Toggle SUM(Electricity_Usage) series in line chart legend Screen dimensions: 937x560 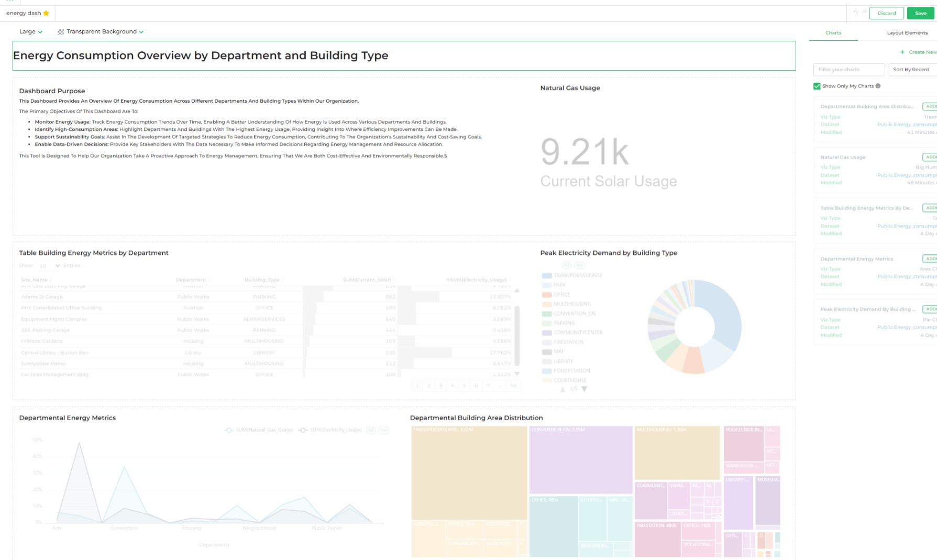pyautogui.click(x=330, y=430)
